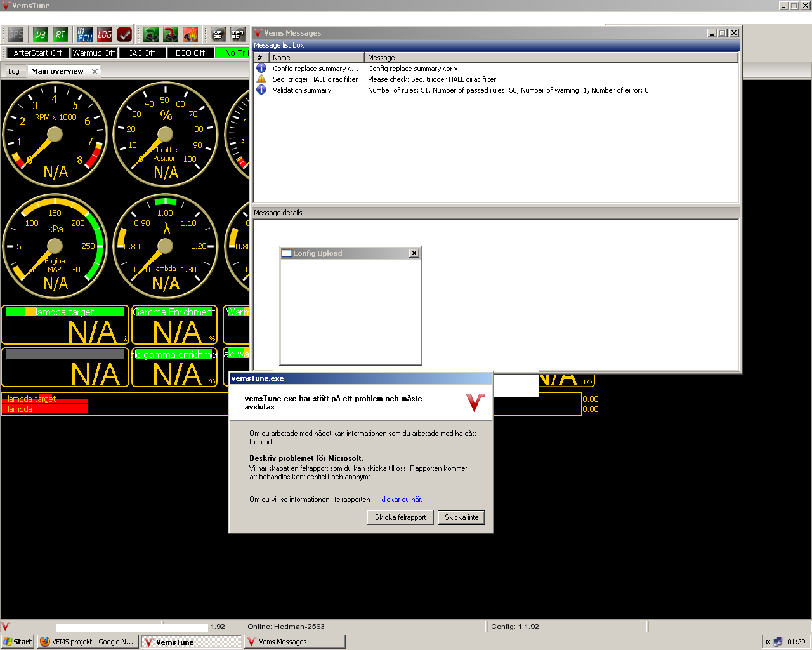Sort by the Name column header
This screenshot has width=812, height=650.
click(x=317, y=57)
